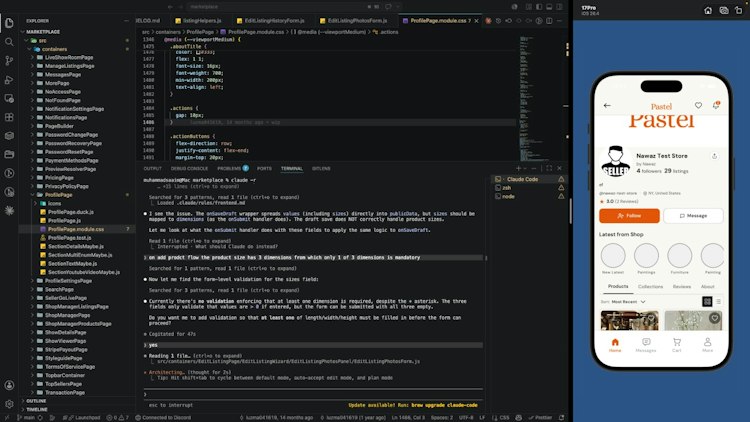750x422 pixels.
Task: Collapse the src folder
Action: (x=42, y=41)
